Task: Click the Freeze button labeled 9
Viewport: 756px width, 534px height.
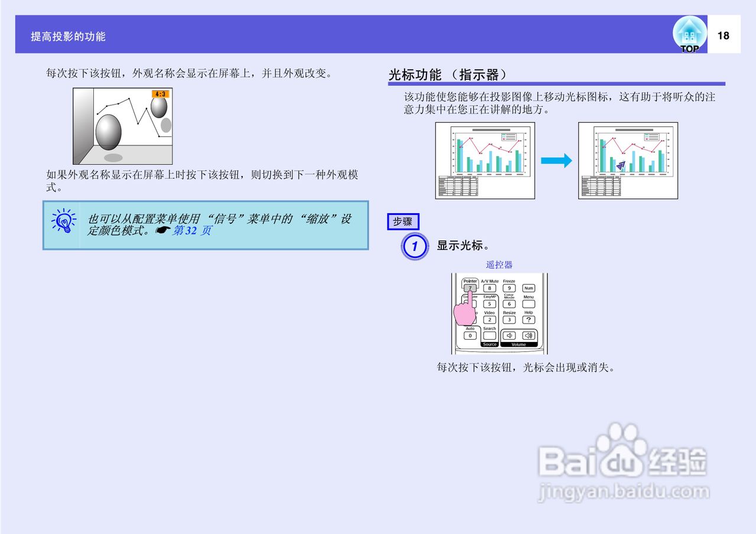Action: 509,288
